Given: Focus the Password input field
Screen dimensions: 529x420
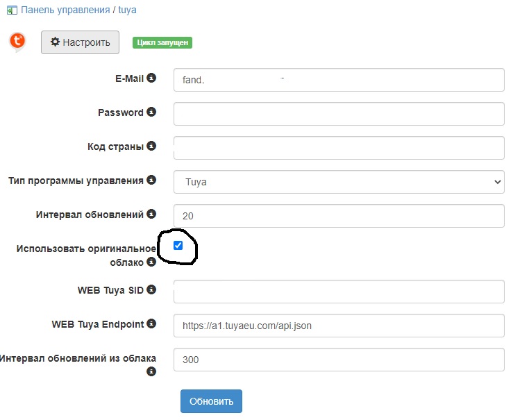Looking at the screenshot, I should click(339, 113).
